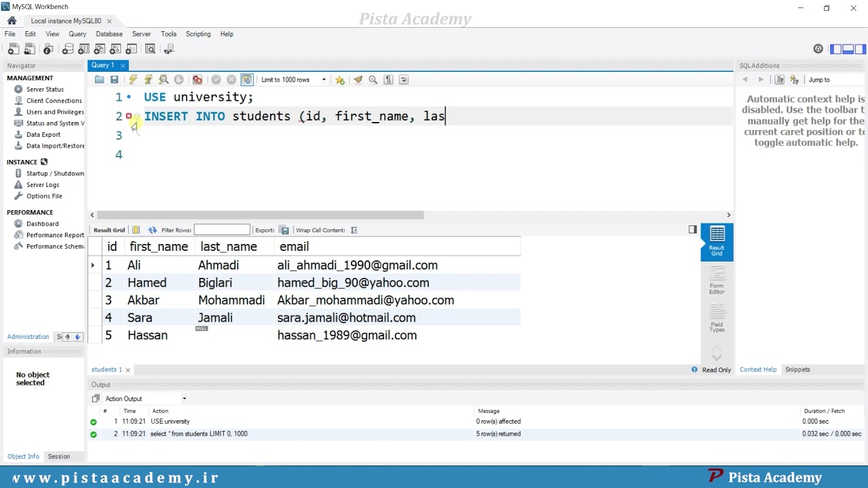Open Options File
Viewport: 868px width, 488px height.
point(44,196)
